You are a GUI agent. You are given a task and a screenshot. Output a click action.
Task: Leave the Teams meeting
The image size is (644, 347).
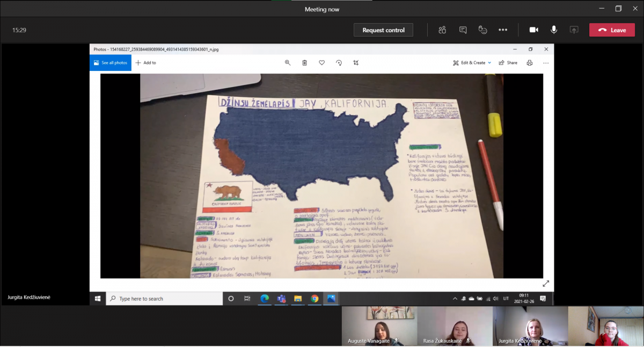[612, 30]
